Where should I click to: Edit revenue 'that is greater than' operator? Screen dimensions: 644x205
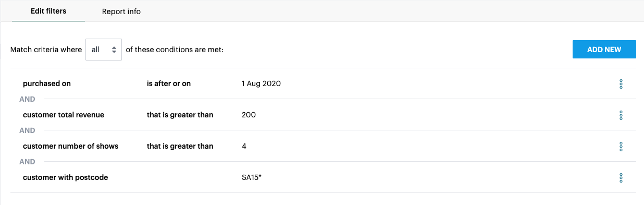pos(180,115)
